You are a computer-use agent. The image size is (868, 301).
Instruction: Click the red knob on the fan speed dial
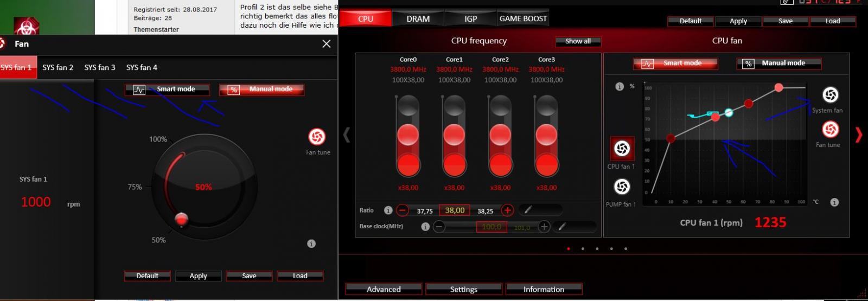point(182,219)
